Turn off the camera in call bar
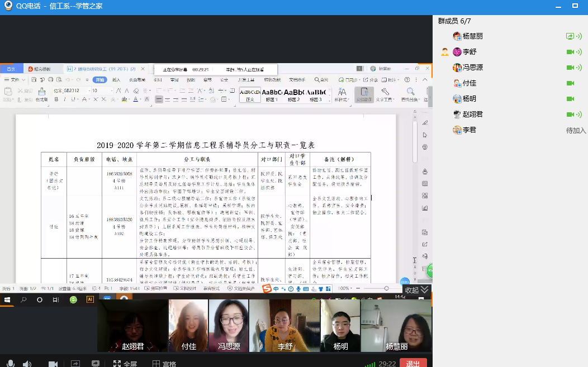The width and height of the screenshot is (588, 367). (x=53, y=364)
